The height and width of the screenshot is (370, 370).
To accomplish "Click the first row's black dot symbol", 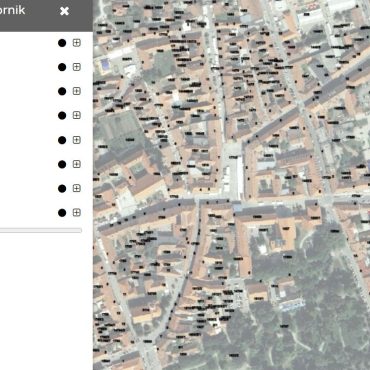I will pyautogui.click(x=62, y=43).
